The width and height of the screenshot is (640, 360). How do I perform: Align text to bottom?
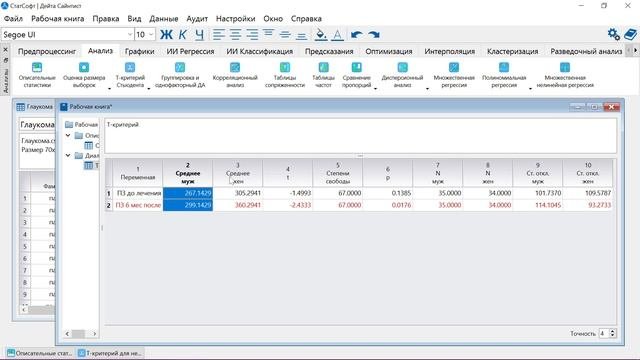click(x=301, y=36)
